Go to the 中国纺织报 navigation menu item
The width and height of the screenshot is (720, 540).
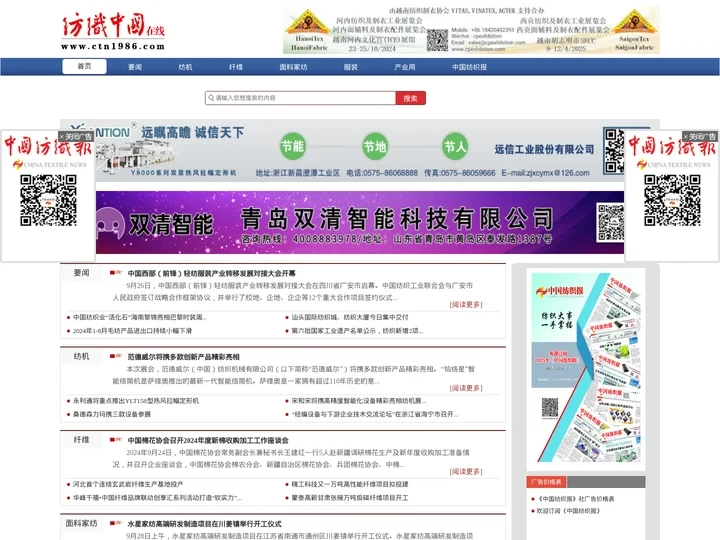pyautogui.click(x=469, y=67)
